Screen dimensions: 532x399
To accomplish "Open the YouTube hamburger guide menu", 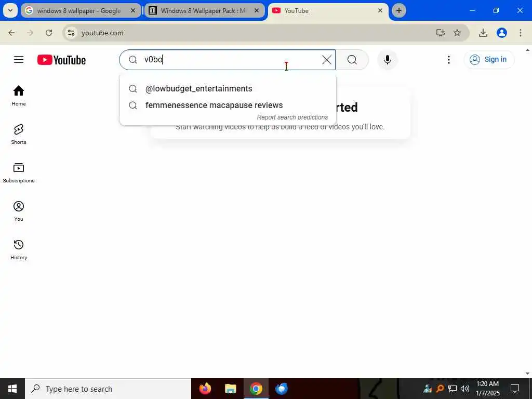I will tap(19, 60).
